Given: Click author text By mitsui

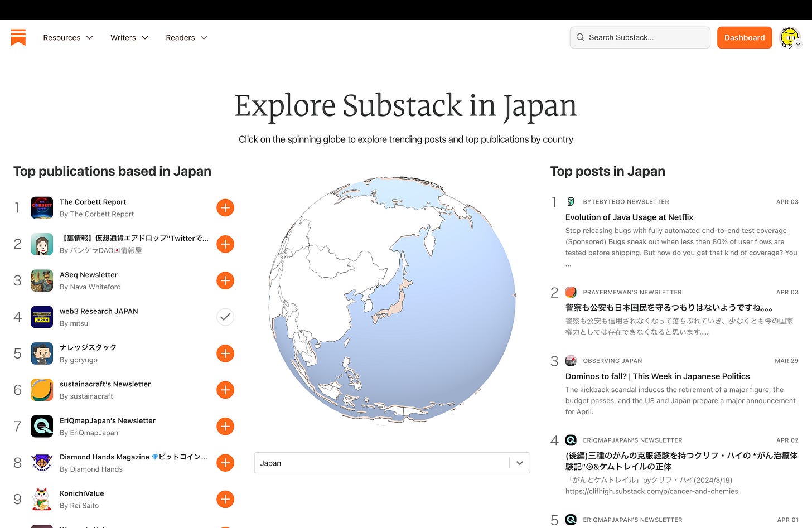Looking at the screenshot, I should (x=75, y=323).
